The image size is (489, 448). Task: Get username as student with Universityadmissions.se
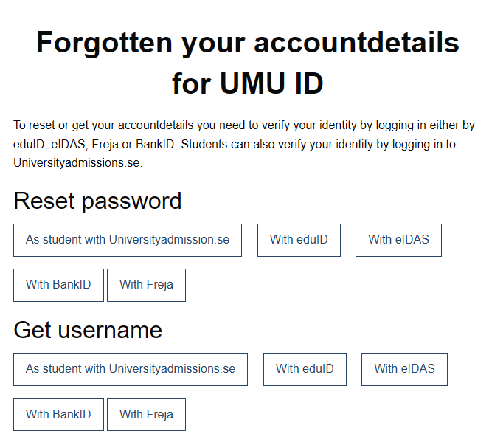click(x=131, y=369)
